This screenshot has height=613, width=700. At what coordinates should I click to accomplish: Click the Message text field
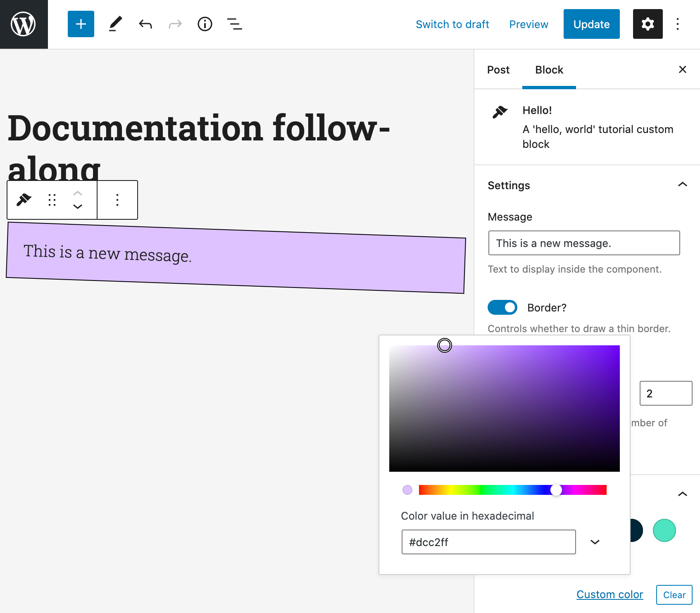pos(583,243)
